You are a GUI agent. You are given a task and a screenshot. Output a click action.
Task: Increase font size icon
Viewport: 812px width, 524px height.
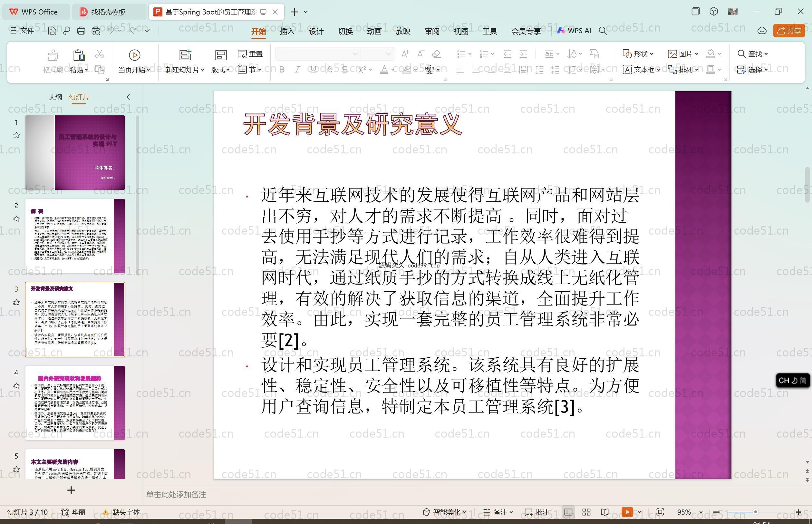coord(405,54)
